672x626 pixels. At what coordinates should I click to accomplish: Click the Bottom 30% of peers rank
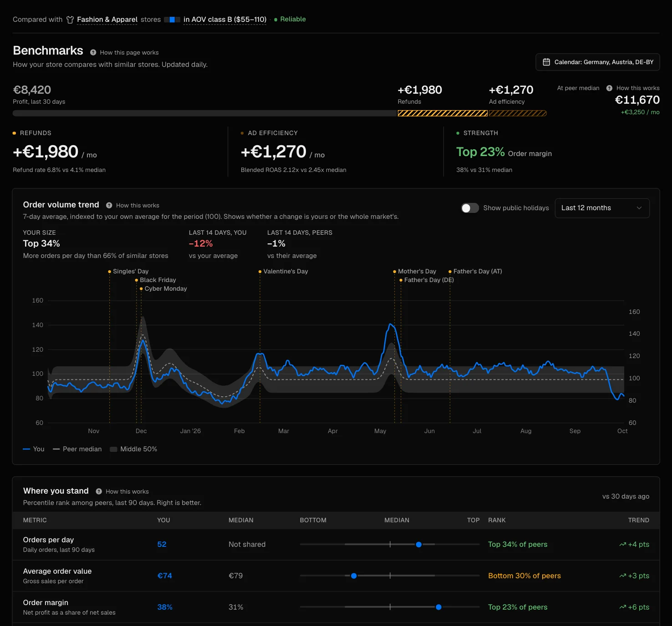pyautogui.click(x=524, y=576)
